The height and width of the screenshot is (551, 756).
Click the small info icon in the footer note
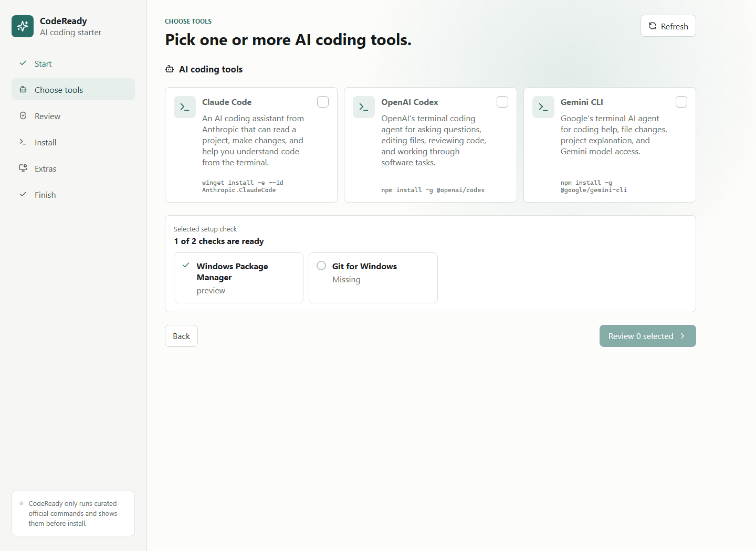point(22,503)
